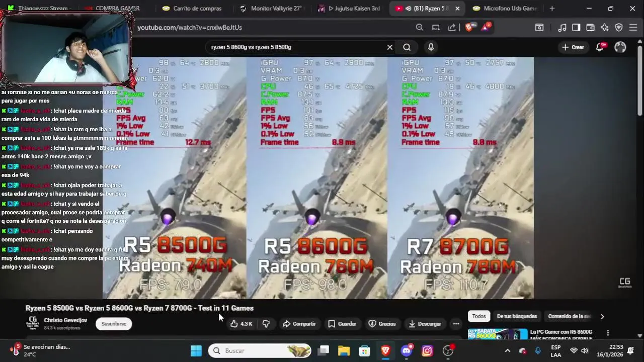
Task: Click the Descargar button
Action: coord(425,324)
